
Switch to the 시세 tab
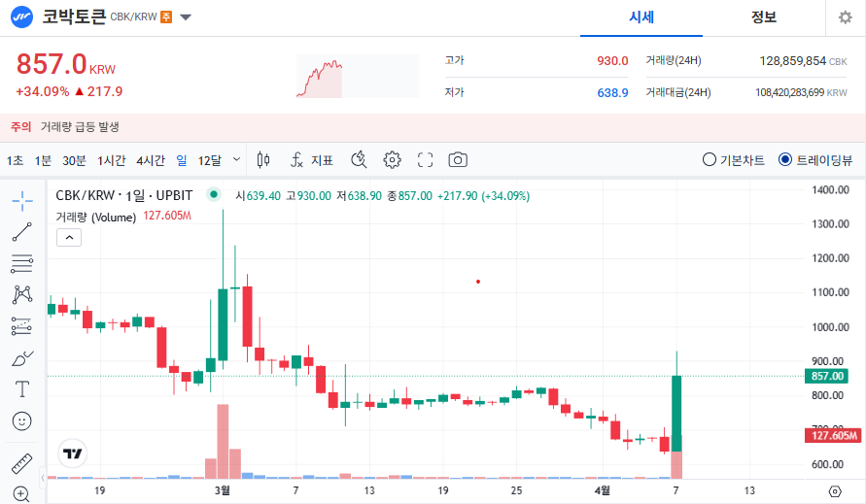pos(641,17)
